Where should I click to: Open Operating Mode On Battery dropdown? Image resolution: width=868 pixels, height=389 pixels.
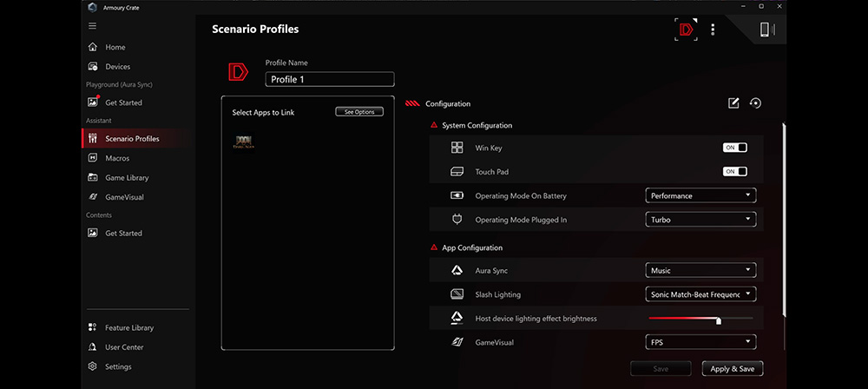(700, 195)
